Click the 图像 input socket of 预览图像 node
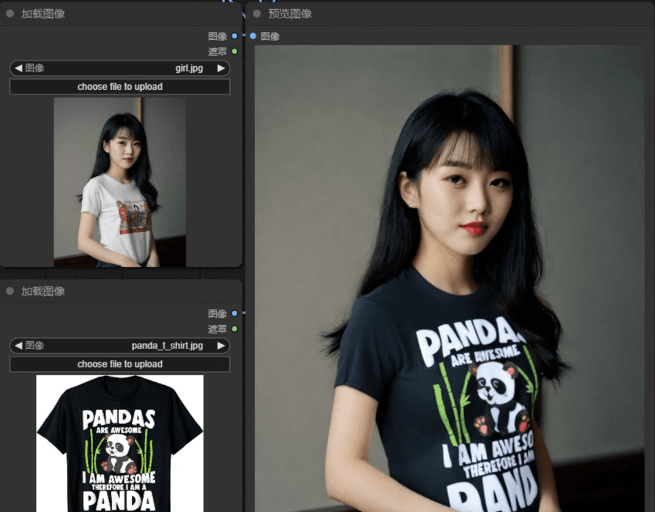655x512 pixels. click(253, 36)
